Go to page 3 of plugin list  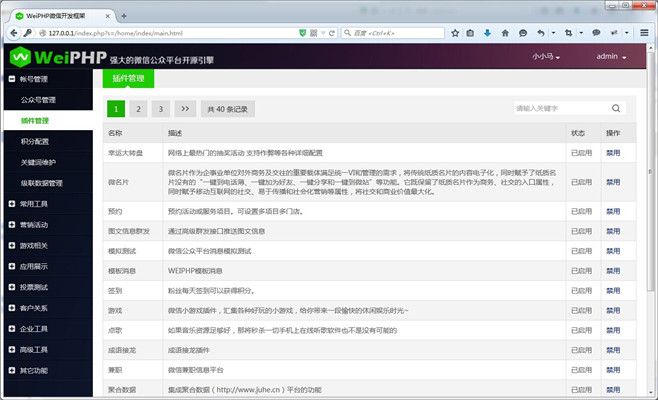coord(161,109)
